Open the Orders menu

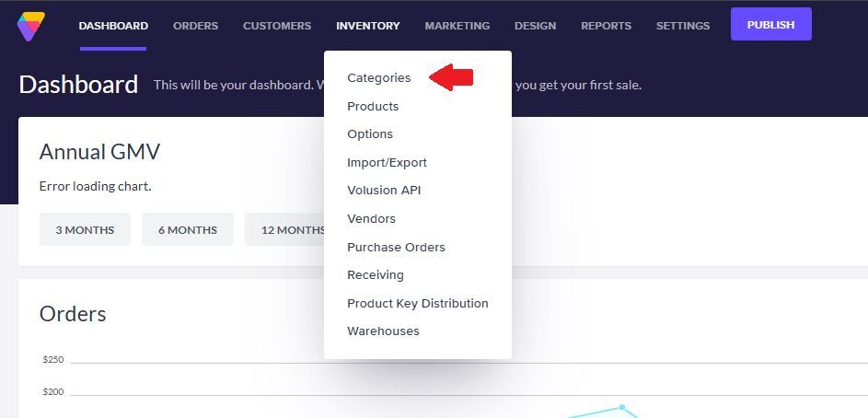coord(195,26)
